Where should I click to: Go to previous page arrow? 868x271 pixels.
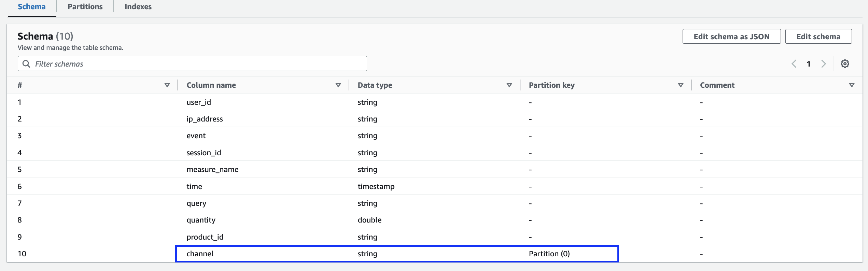point(794,64)
